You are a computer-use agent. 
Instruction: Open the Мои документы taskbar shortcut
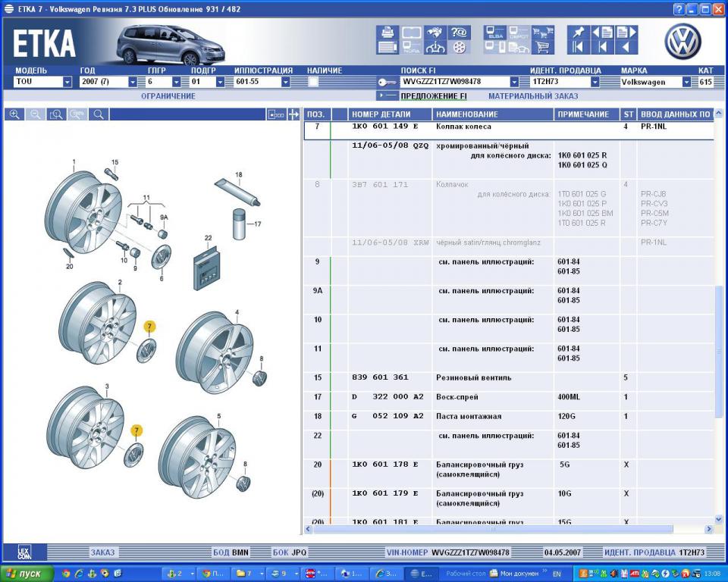pyautogui.click(x=514, y=574)
